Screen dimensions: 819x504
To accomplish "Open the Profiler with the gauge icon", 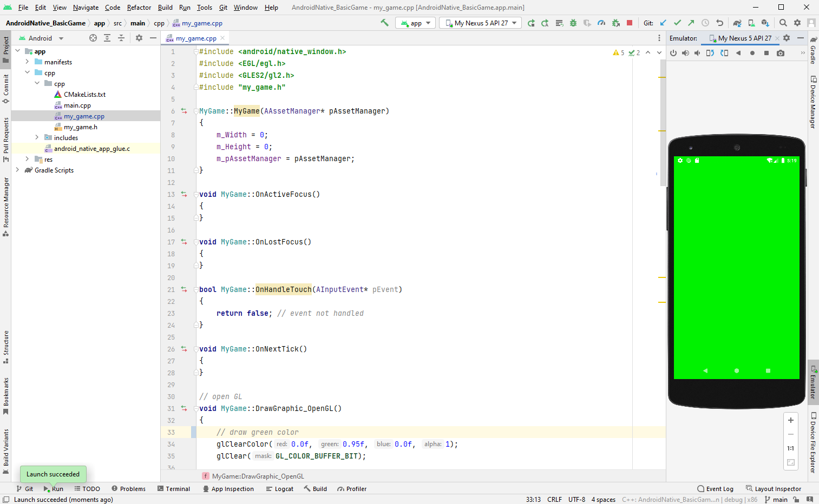I will coord(601,22).
